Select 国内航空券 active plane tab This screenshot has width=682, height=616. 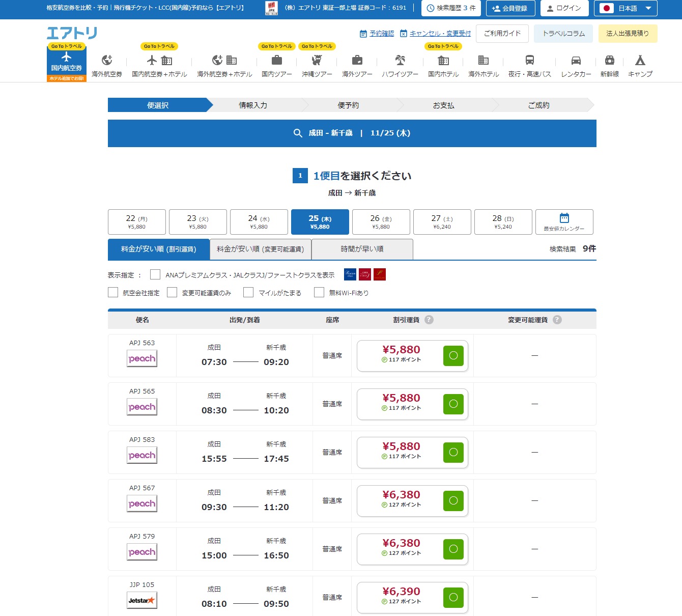coord(67,64)
